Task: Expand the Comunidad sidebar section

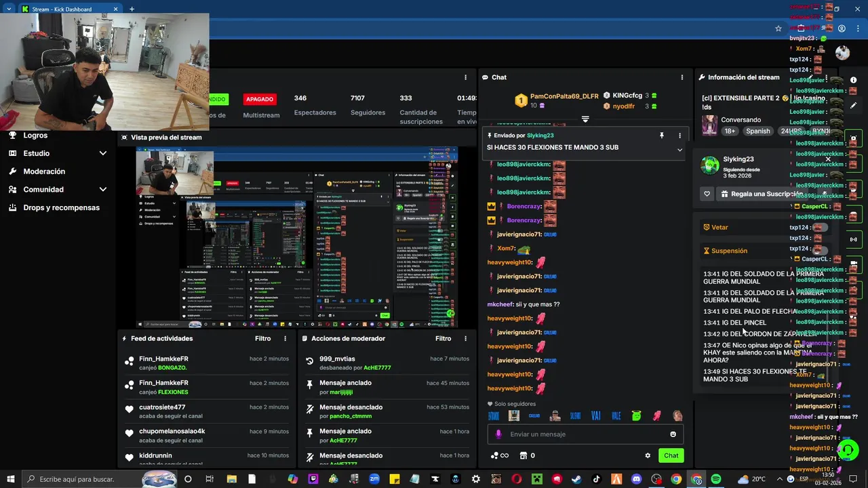Action: (58, 190)
